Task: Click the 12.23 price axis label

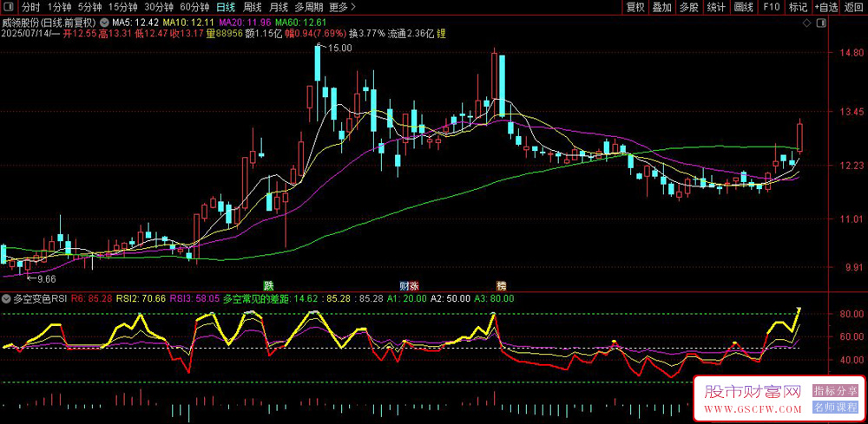Action: (x=852, y=166)
